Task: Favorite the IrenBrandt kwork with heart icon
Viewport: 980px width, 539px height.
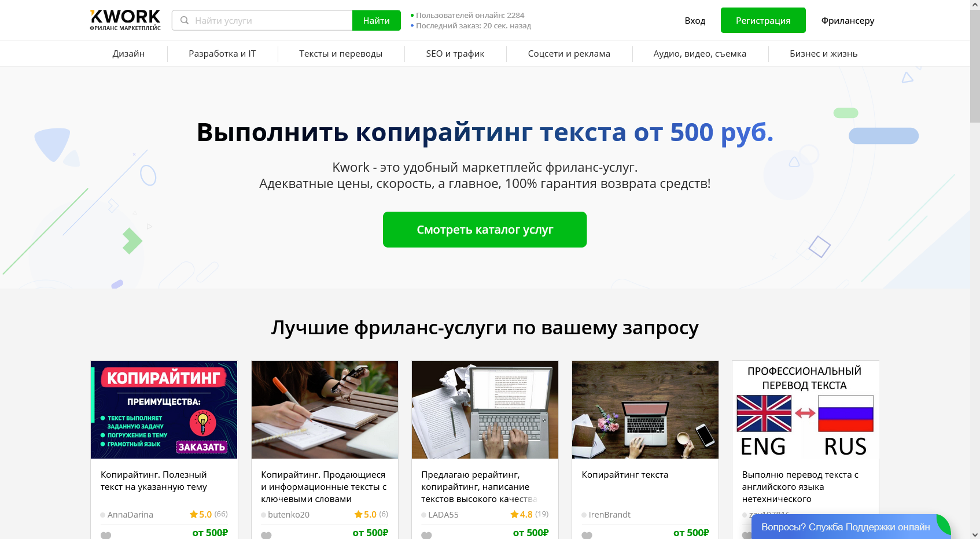Action: tap(587, 535)
